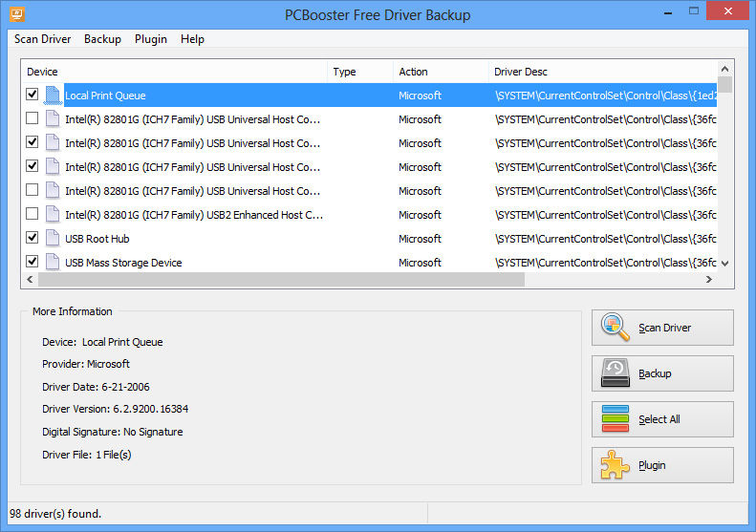Viewport: 756px width, 532px height.
Task: Click Microsoft in the USB Root Hub row
Action: click(420, 239)
